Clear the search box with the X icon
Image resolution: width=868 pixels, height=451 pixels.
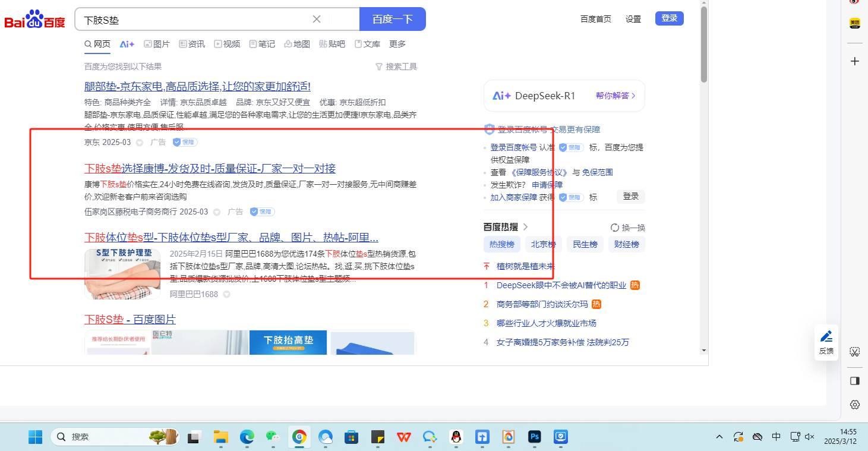[x=317, y=19]
